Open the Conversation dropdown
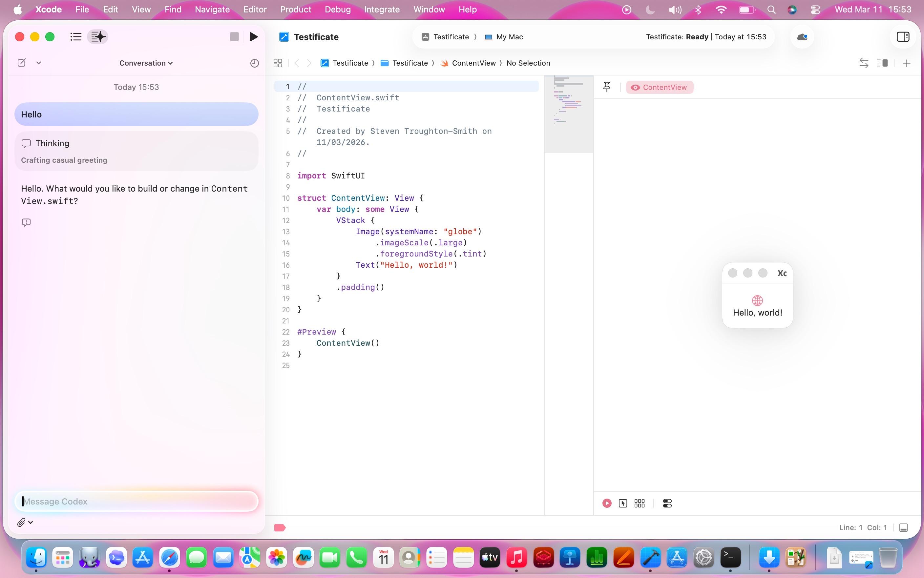The height and width of the screenshot is (578, 924). tap(146, 63)
